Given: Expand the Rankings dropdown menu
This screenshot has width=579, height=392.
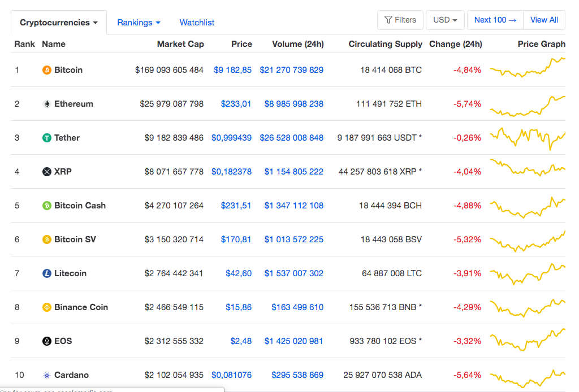Looking at the screenshot, I should point(139,23).
